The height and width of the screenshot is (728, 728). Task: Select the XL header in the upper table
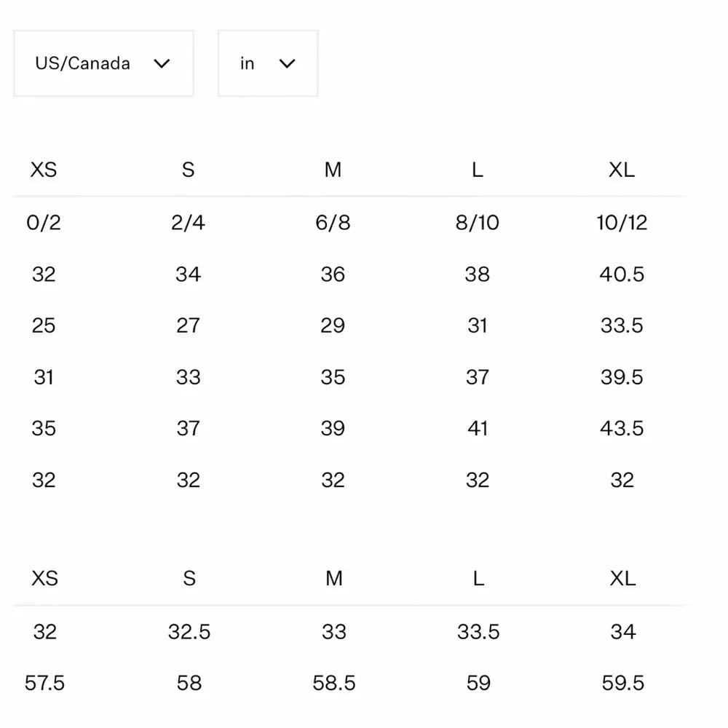coord(622,170)
